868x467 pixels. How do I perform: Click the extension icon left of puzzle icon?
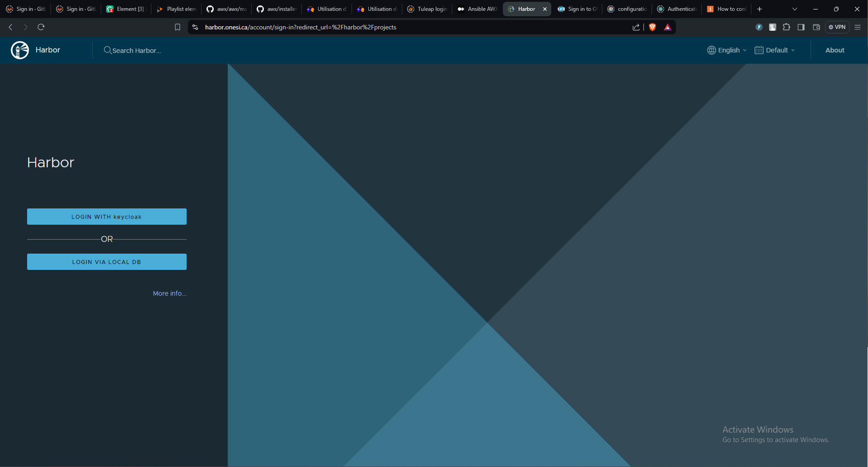[773, 27]
